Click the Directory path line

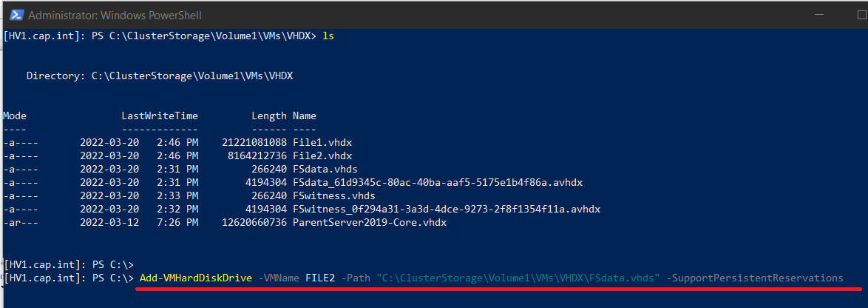point(160,76)
